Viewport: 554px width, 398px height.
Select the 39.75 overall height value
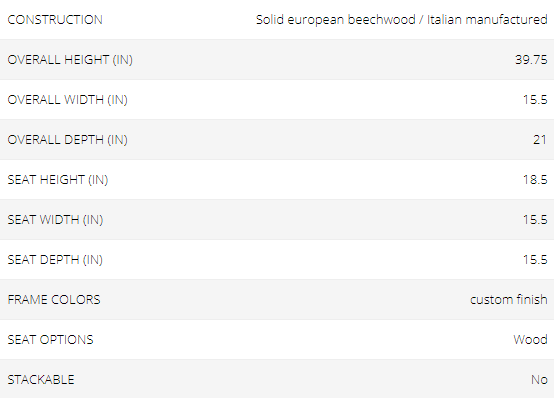[x=531, y=60]
